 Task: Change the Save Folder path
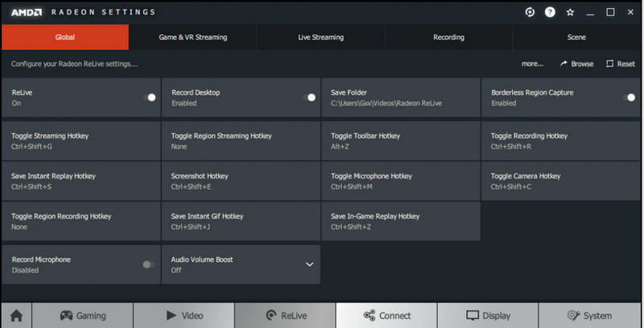[x=400, y=97]
